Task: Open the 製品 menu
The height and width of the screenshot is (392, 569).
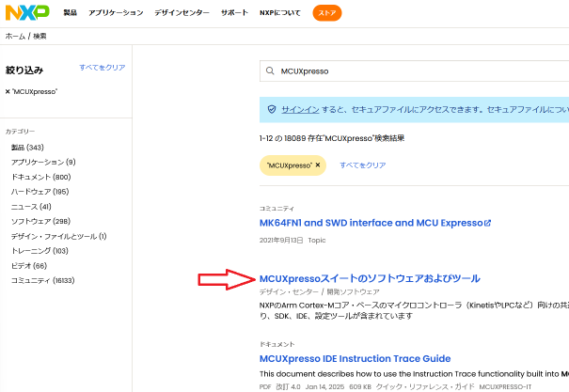Action: (x=71, y=13)
